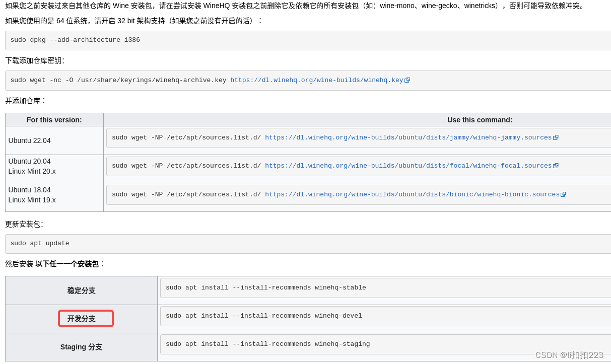611x364 pixels.
Task: Click the 'For this version:' column header
Action: coord(53,119)
